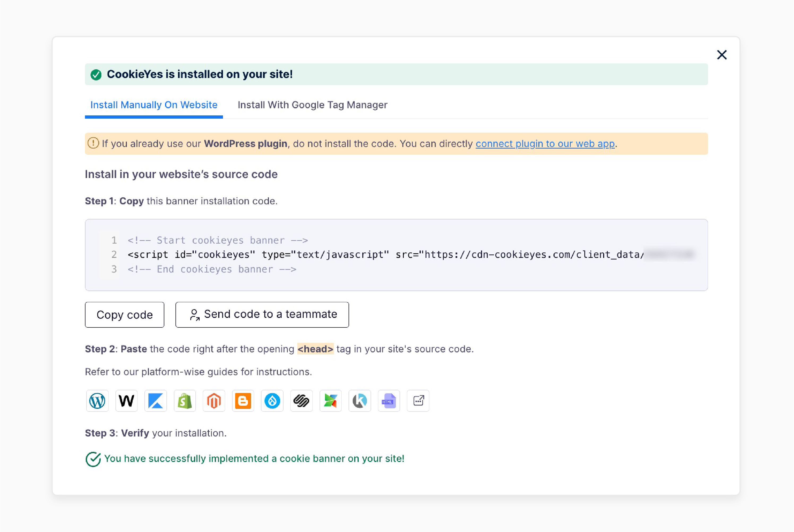Close the installation dialog with the X
The image size is (794, 532).
point(722,55)
